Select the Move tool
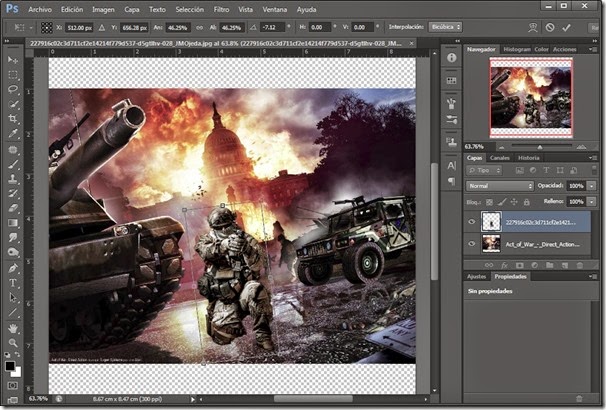Screen dimensions: 606x410 [13, 60]
